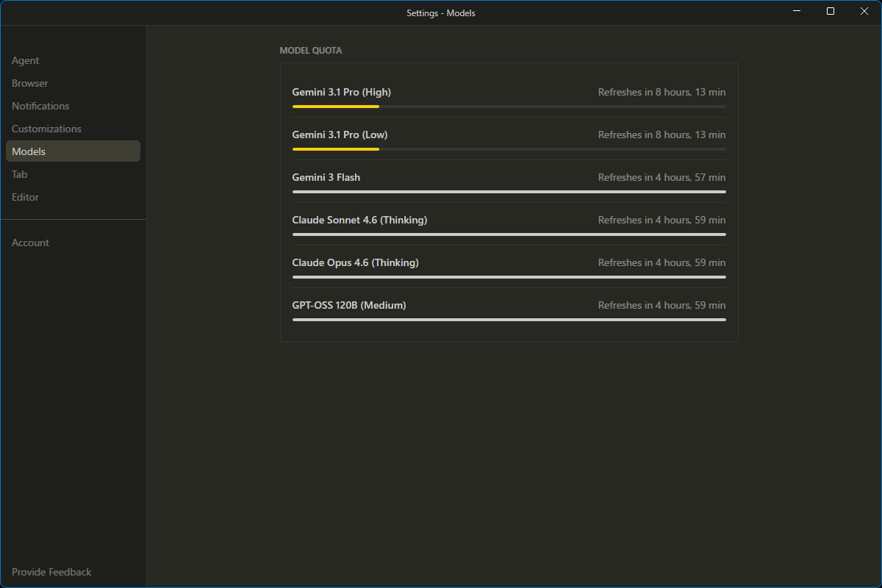This screenshot has width=882, height=588.
Task: Click the Gemini 3.1 Pro (Low) quota bar
Action: (x=509, y=149)
